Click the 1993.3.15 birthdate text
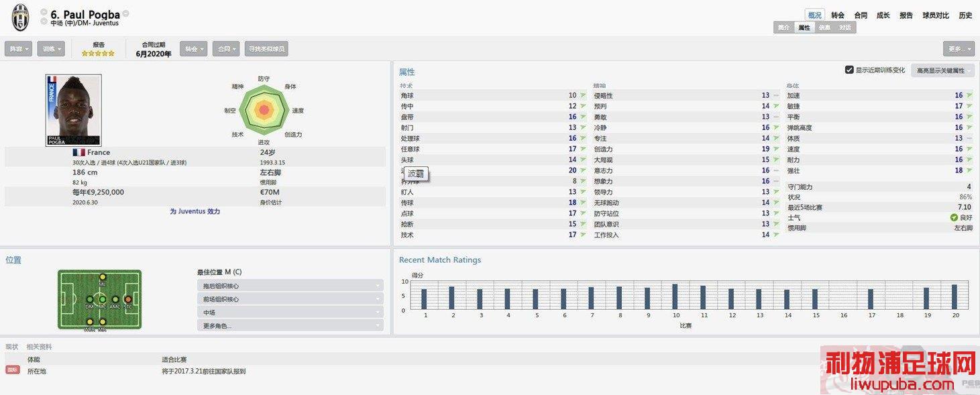Screen dimensions: 980x395 coord(272,162)
